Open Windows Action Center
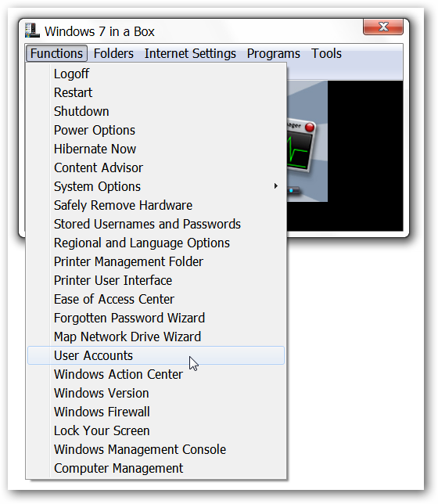Image resolution: width=438 pixels, height=504 pixels. 156,374
